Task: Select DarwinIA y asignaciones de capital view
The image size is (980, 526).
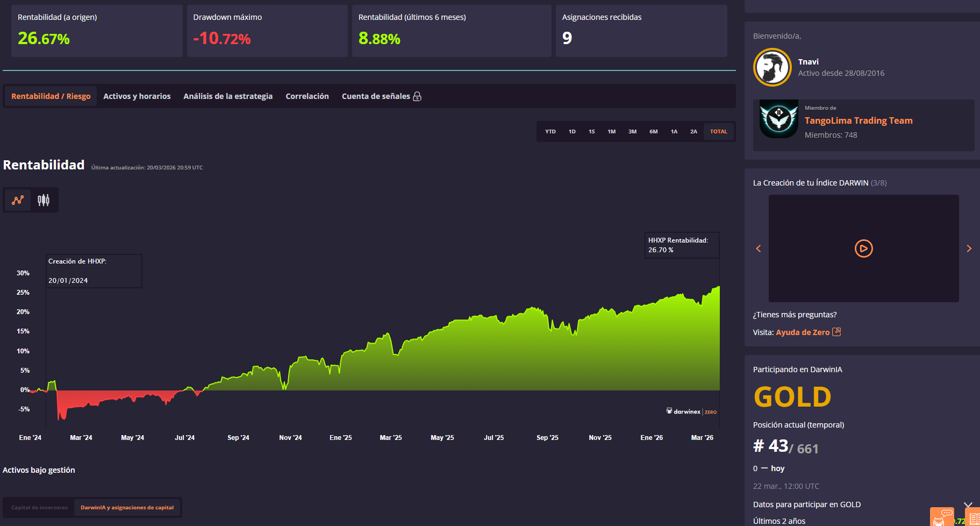Action: [x=127, y=508]
